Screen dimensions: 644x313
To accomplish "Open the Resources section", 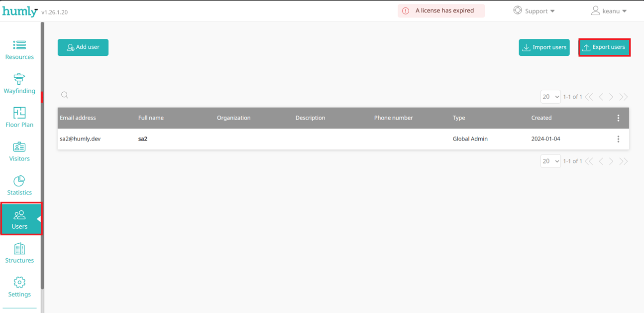I will (19, 50).
